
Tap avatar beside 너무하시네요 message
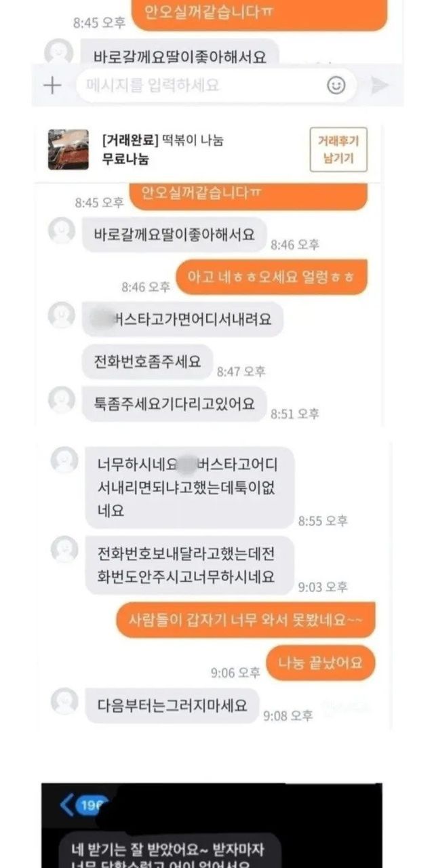64,460
